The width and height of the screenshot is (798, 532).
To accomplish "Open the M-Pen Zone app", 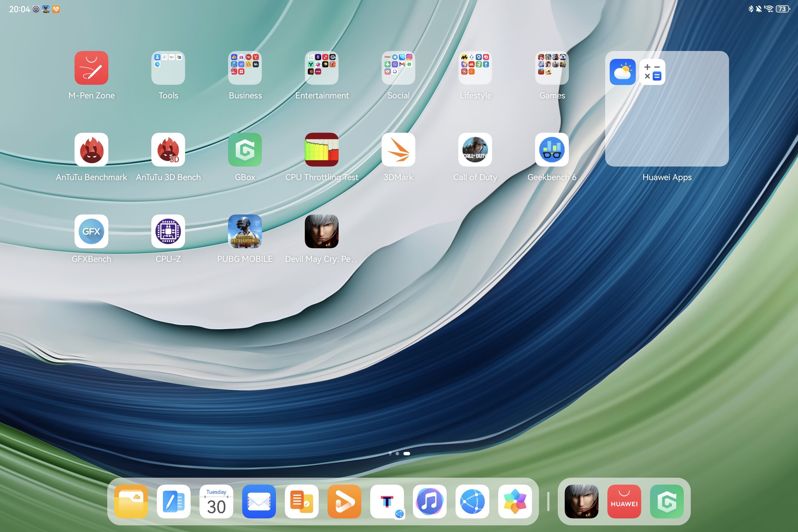I will click(91, 68).
